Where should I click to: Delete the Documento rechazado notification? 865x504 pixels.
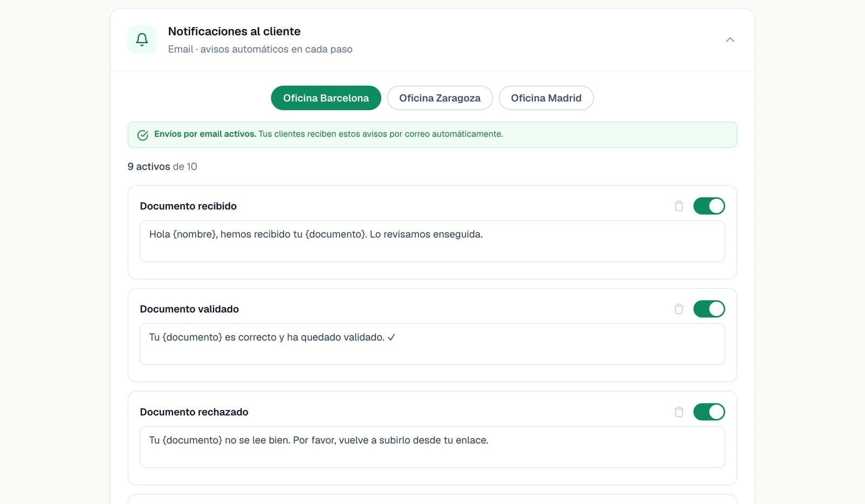click(679, 412)
